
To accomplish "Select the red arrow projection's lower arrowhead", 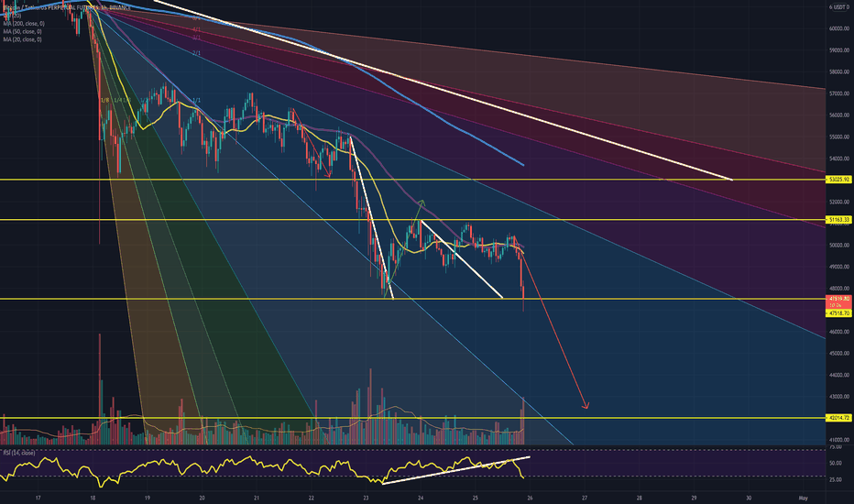I will click(x=586, y=405).
